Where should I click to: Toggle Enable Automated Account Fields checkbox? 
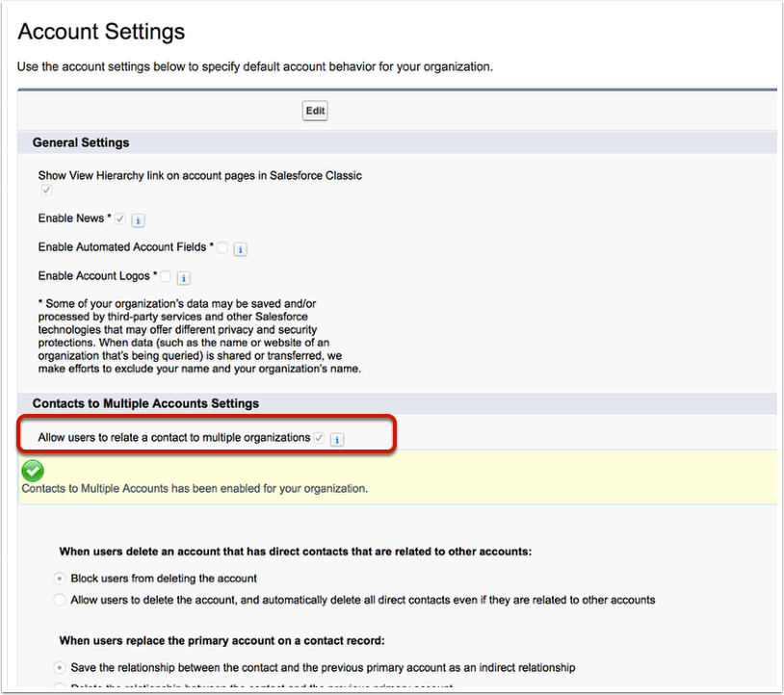[222, 247]
